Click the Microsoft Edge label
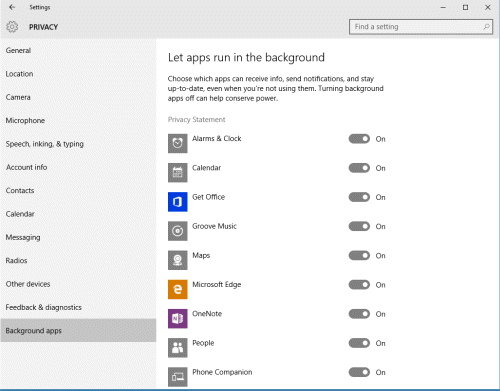The height and width of the screenshot is (391, 500). point(217,285)
